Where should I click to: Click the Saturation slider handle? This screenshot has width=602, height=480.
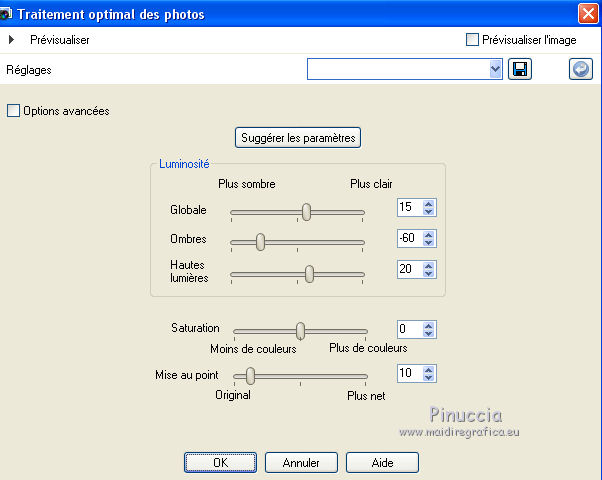click(300, 330)
